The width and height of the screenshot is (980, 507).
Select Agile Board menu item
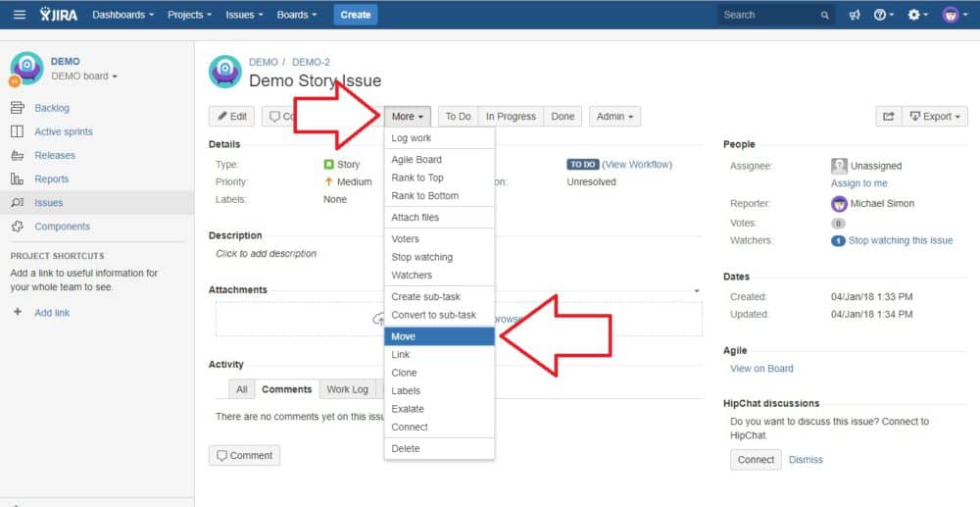tap(439, 160)
